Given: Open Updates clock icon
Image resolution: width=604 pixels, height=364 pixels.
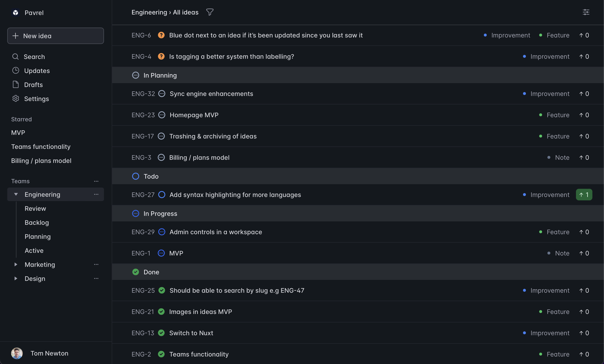Looking at the screenshot, I should [x=15, y=71].
